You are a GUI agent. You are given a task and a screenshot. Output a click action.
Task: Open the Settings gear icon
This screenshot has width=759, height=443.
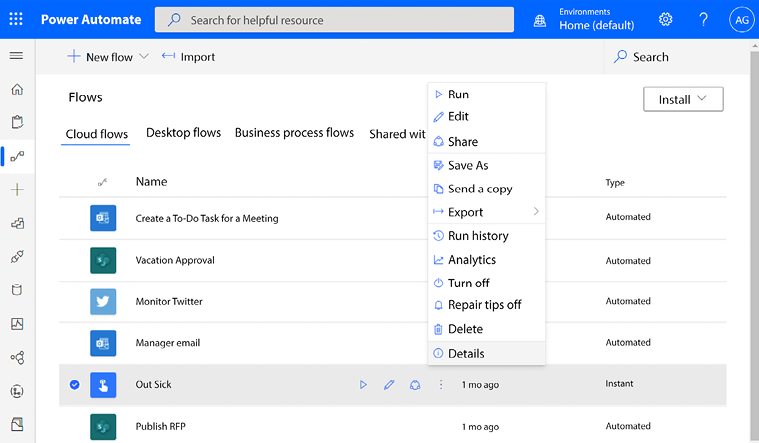[666, 19]
